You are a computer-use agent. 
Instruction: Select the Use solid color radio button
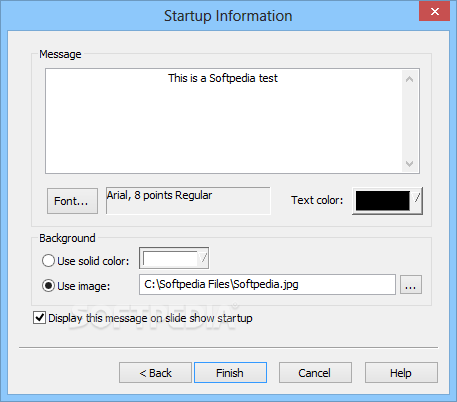48,261
